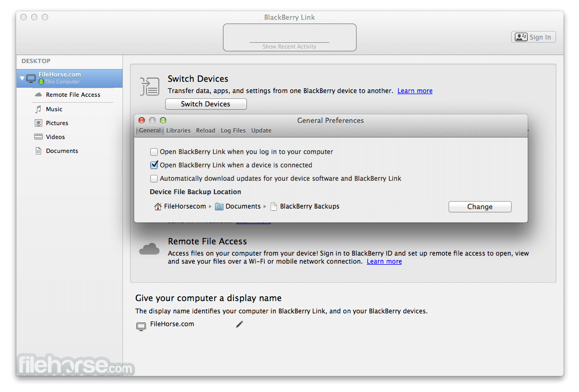The image size is (579, 392).
Task: Click the Videos filmstrip icon
Action: [38, 137]
